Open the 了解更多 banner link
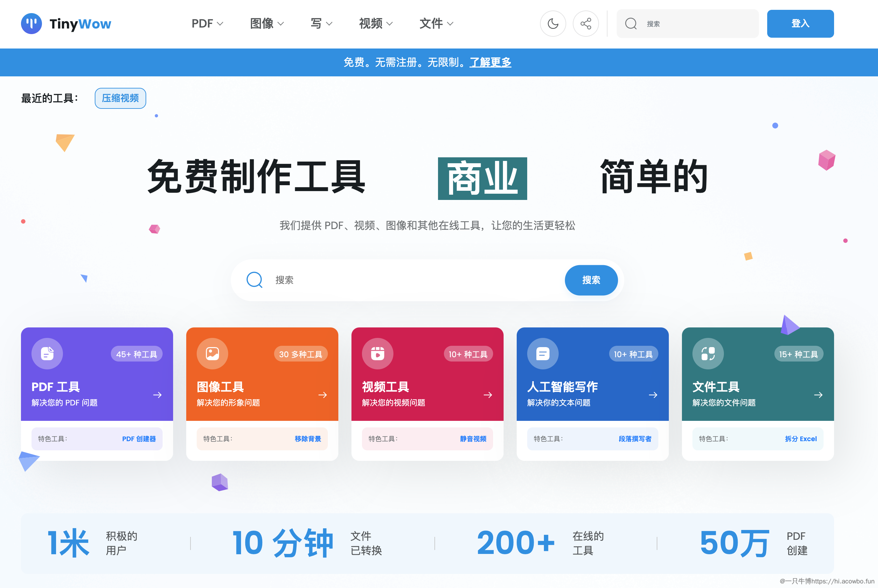The width and height of the screenshot is (878, 588). [490, 62]
